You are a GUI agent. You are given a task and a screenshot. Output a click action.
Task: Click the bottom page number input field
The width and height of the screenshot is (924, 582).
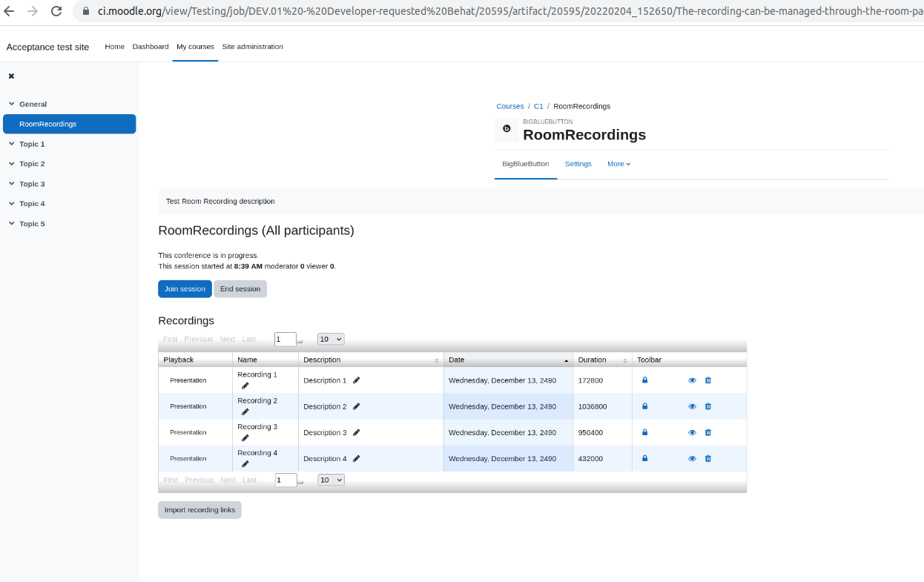286,480
